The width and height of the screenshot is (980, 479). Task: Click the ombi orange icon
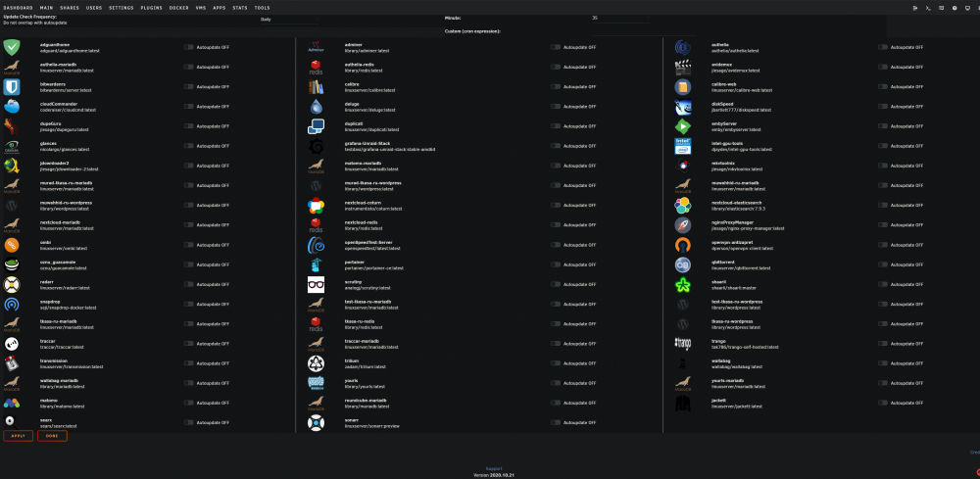[x=12, y=246]
